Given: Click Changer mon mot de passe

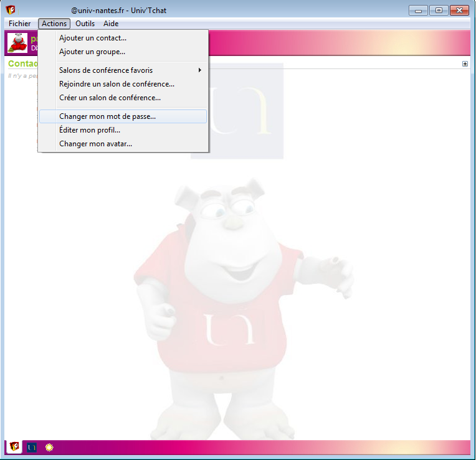Looking at the screenshot, I should coord(107,116).
